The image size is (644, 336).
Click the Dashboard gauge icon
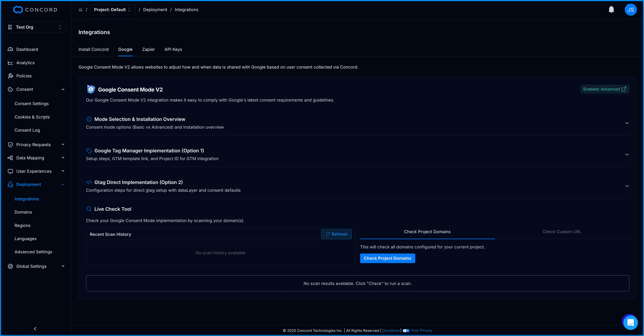tap(10, 49)
